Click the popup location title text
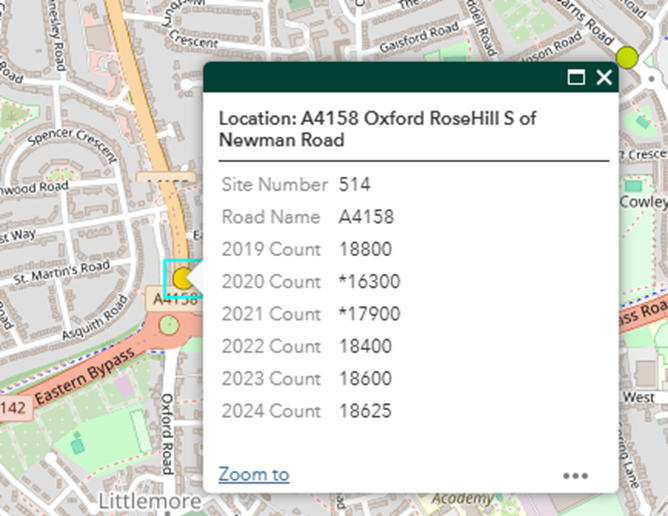This screenshot has width=668, height=516. click(x=378, y=129)
